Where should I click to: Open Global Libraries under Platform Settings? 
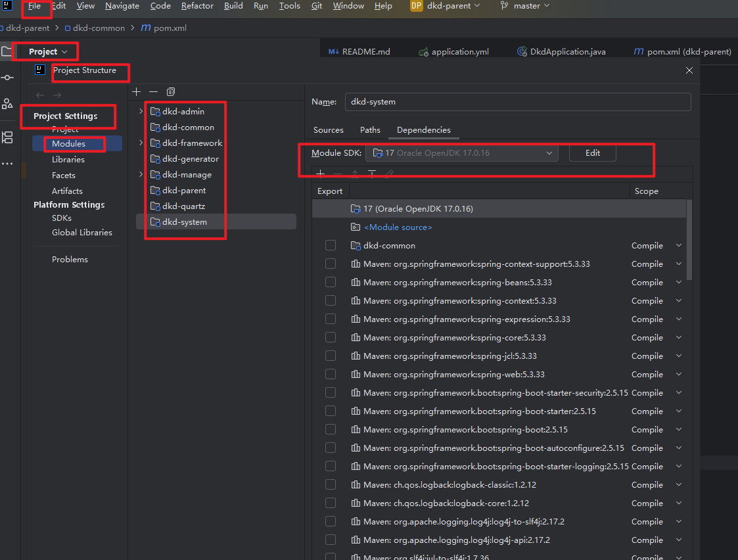[82, 233]
